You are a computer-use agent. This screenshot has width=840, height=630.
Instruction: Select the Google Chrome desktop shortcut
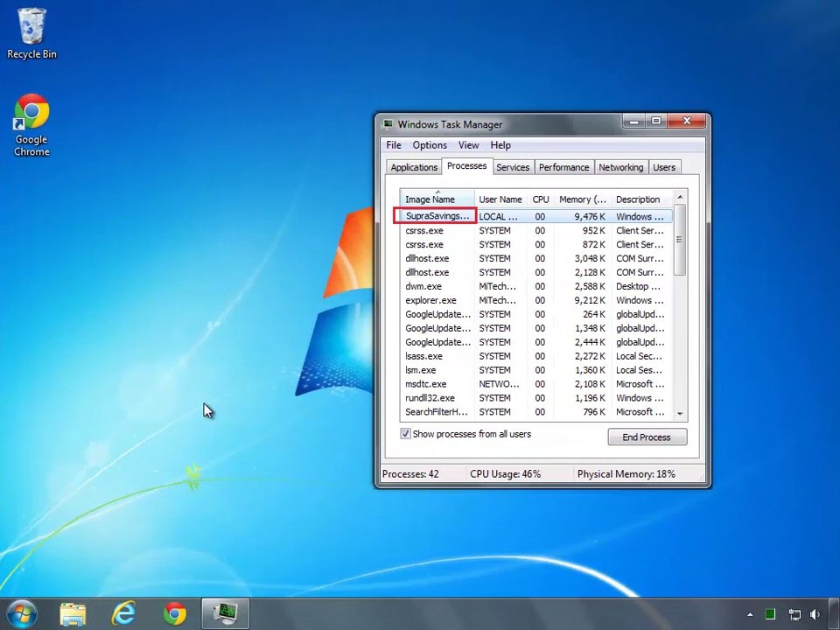(x=31, y=125)
